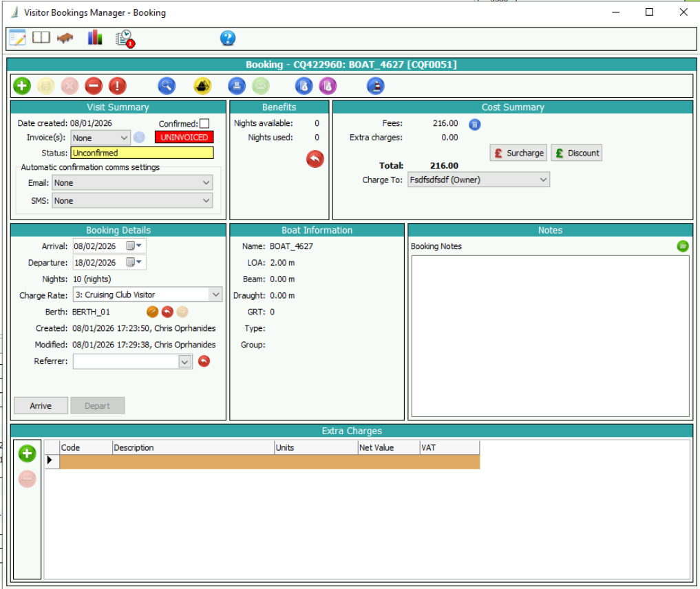Click the reminders clock icon with red badge
This screenshot has width=700, height=589.
click(x=125, y=39)
